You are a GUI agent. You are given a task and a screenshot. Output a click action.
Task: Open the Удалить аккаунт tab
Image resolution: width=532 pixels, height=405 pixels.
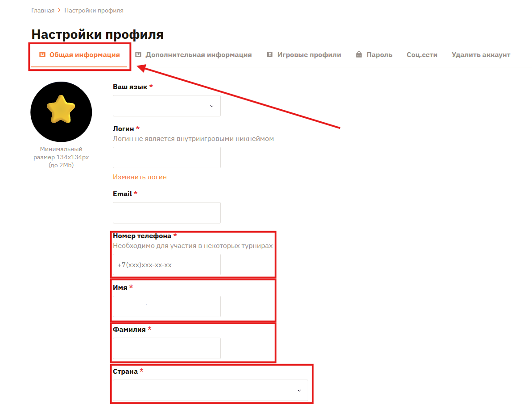coord(481,55)
